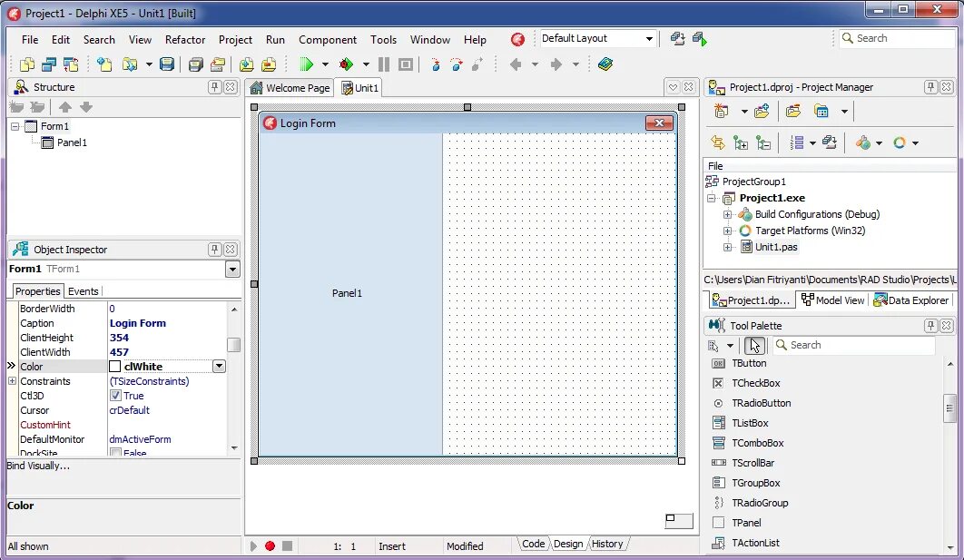Click the Program Reset stop icon
The width and height of the screenshot is (964, 560).
click(405, 64)
